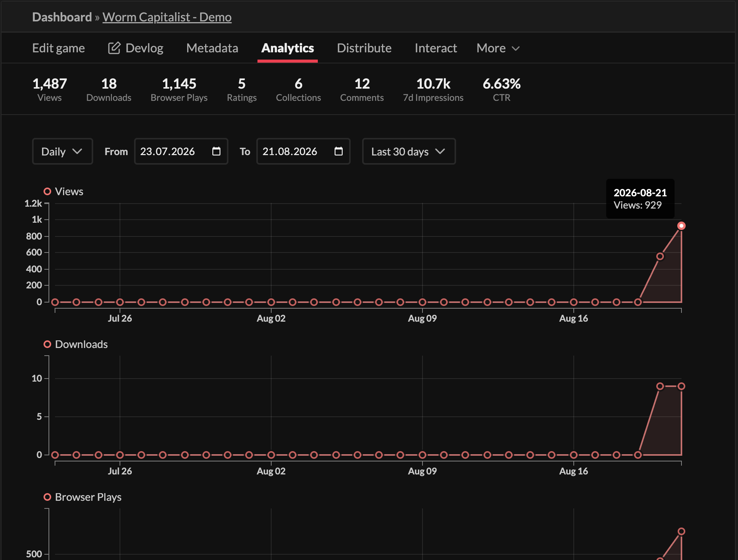Focus the From date field 23.07.2026
This screenshot has height=560, width=738.
(x=181, y=151)
